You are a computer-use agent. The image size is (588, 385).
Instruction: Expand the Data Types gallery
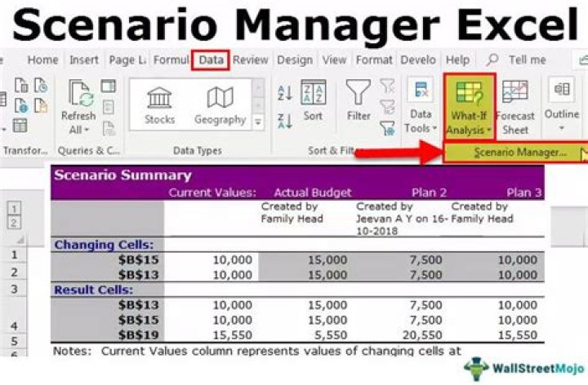(x=258, y=122)
